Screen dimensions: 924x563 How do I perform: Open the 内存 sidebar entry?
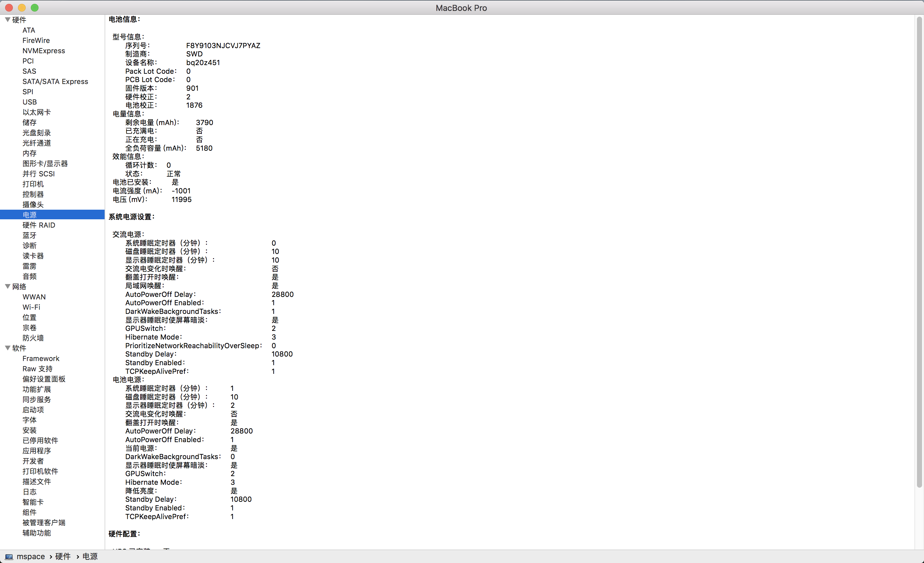[30, 153]
